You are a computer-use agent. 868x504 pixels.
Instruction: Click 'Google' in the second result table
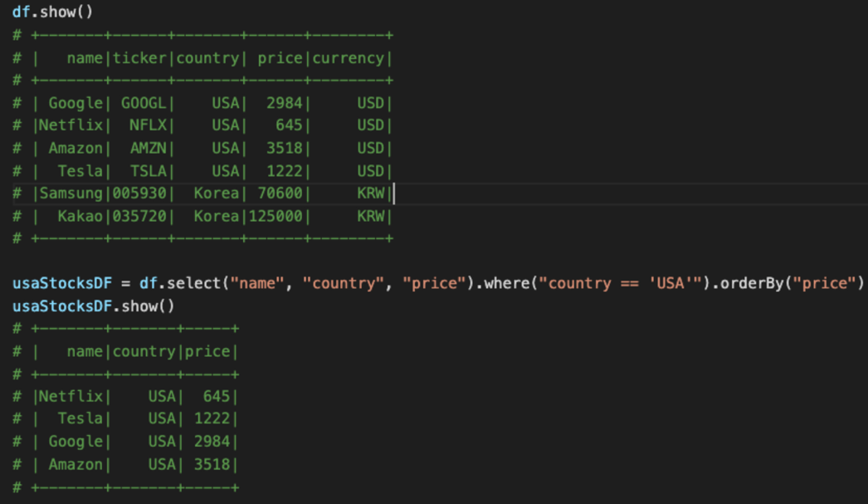click(76, 442)
